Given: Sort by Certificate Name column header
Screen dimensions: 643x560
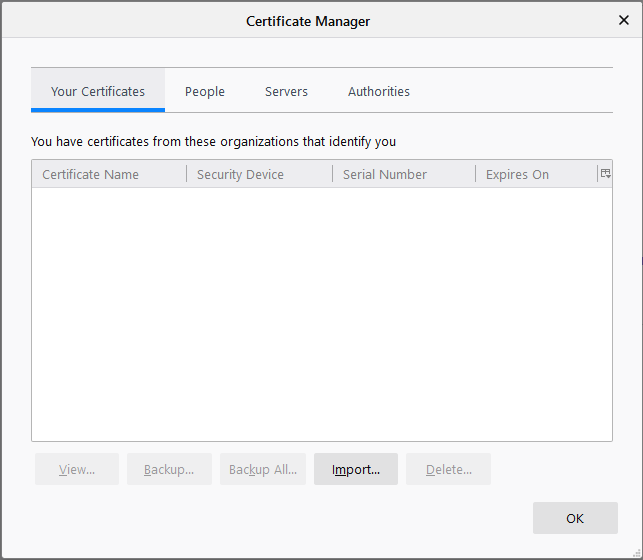Looking at the screenshot, I should pyautogui.click(x=90, y=174).
